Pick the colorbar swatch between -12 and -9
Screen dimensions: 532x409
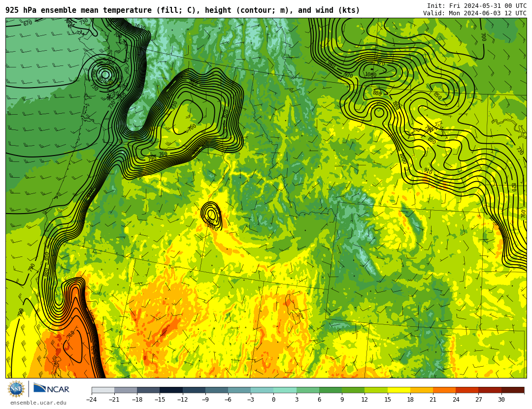coord(194,390)
